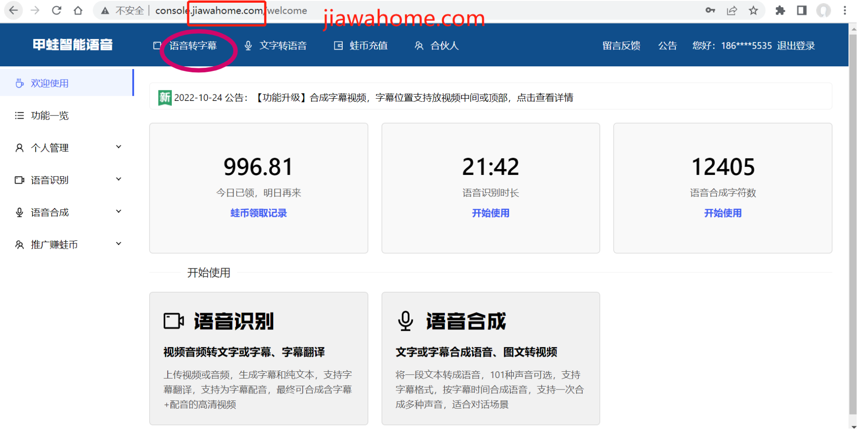
Task: Click the people icon beside 合伙人
Action: (x=419, y=45)
